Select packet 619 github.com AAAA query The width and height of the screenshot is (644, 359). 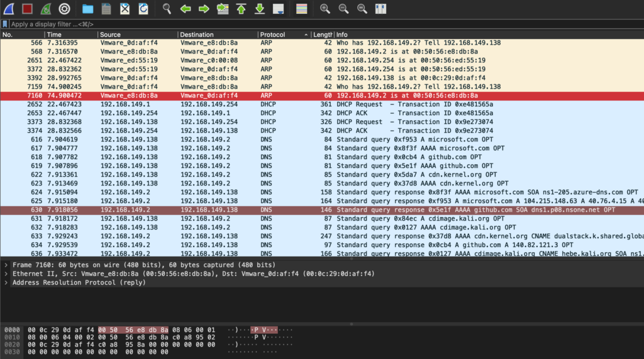click(322, 166)
